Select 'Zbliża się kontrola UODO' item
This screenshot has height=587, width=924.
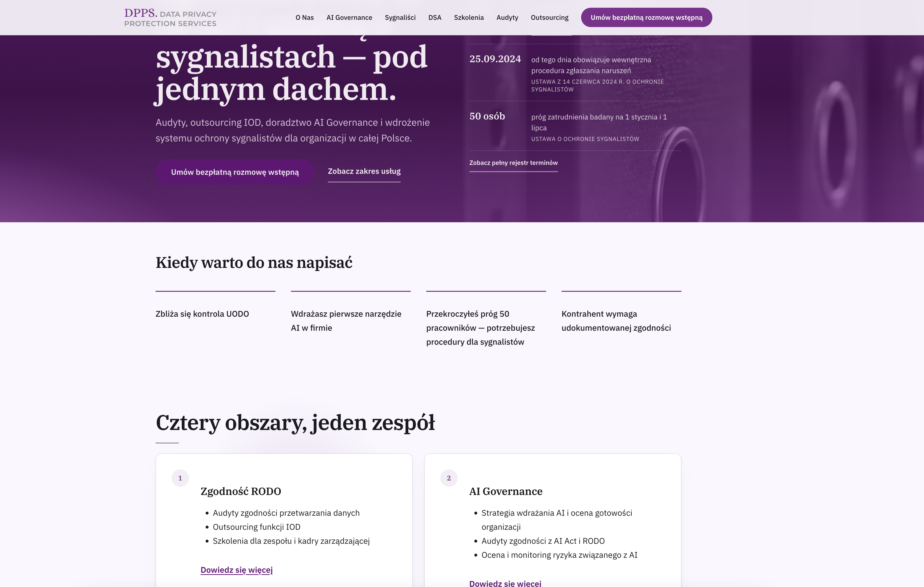coord(202,314)
